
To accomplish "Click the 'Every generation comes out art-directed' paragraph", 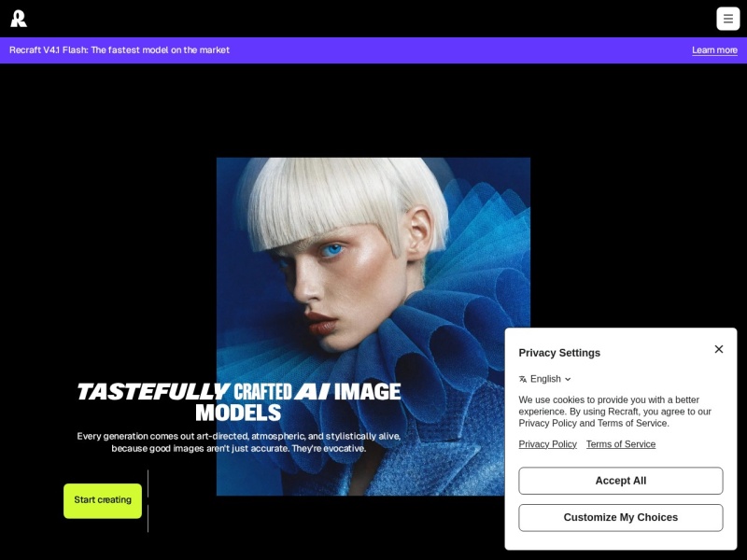I will 239,442.
